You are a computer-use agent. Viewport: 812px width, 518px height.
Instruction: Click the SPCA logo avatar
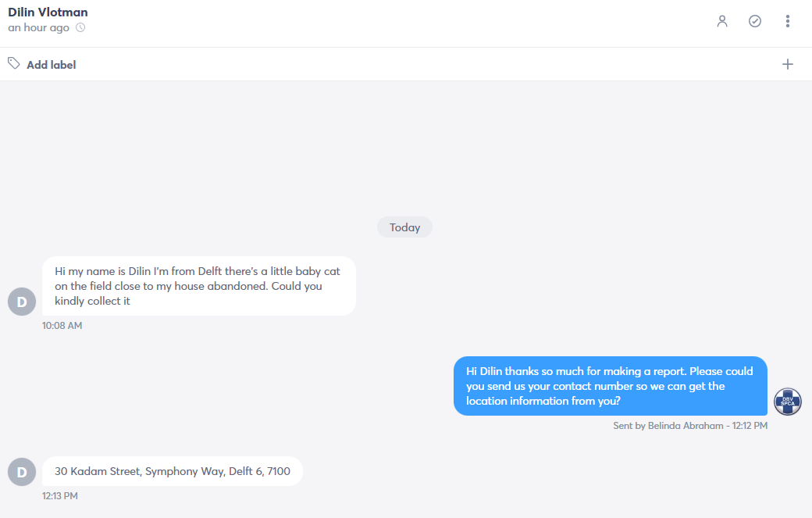[x=788, y=402]
